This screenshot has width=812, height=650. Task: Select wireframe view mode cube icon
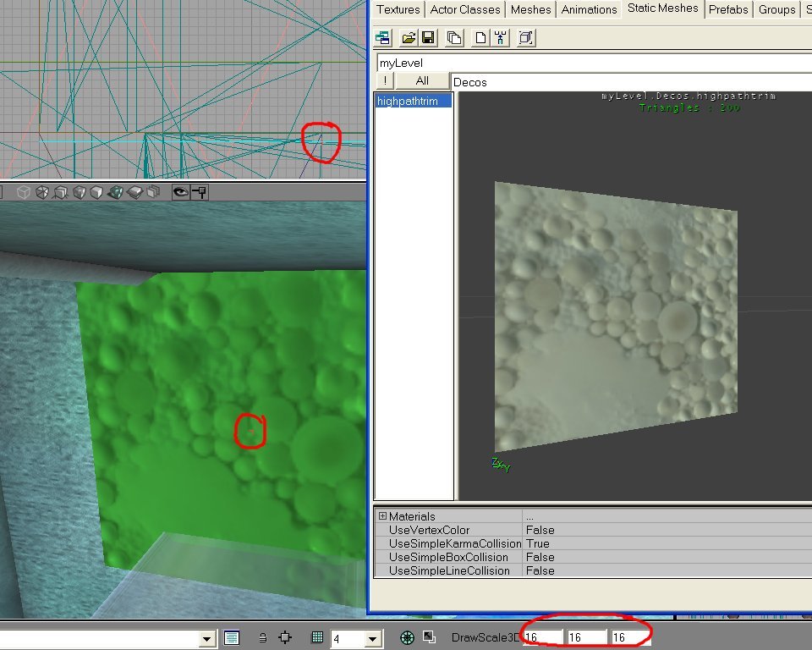click(x=24, y=193)
